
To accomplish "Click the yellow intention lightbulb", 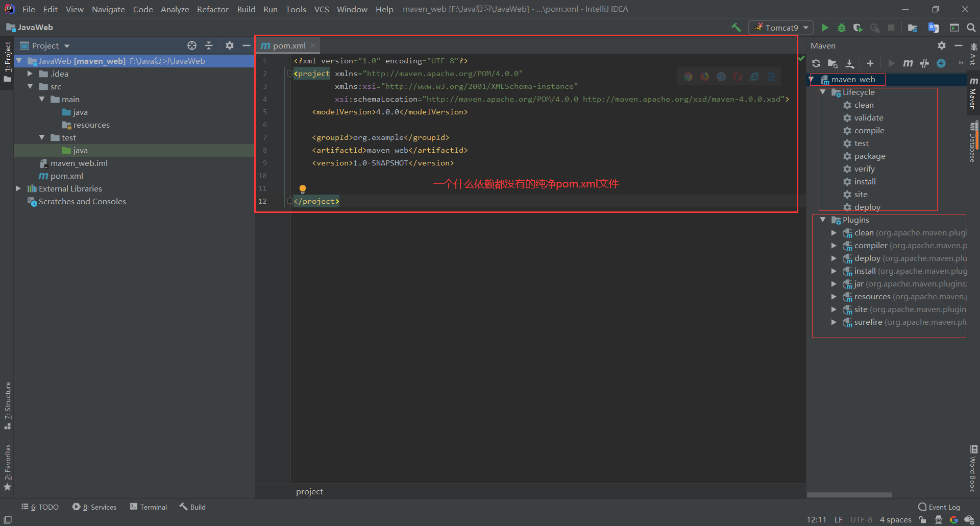I will coord(303,189).
